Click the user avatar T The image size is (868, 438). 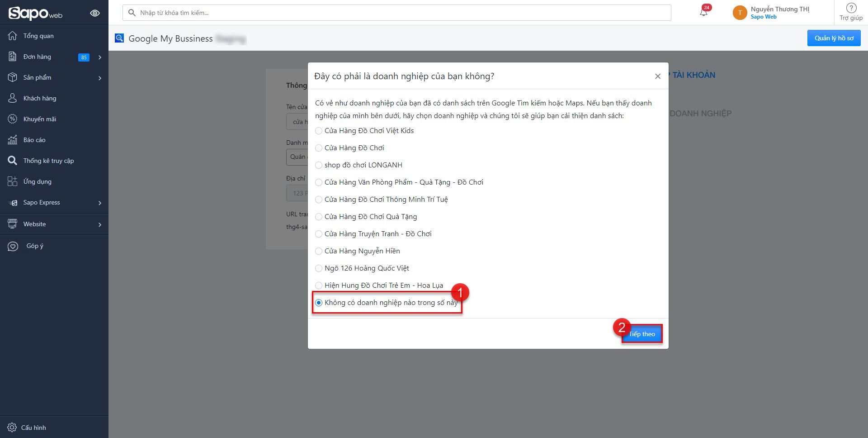740,13
